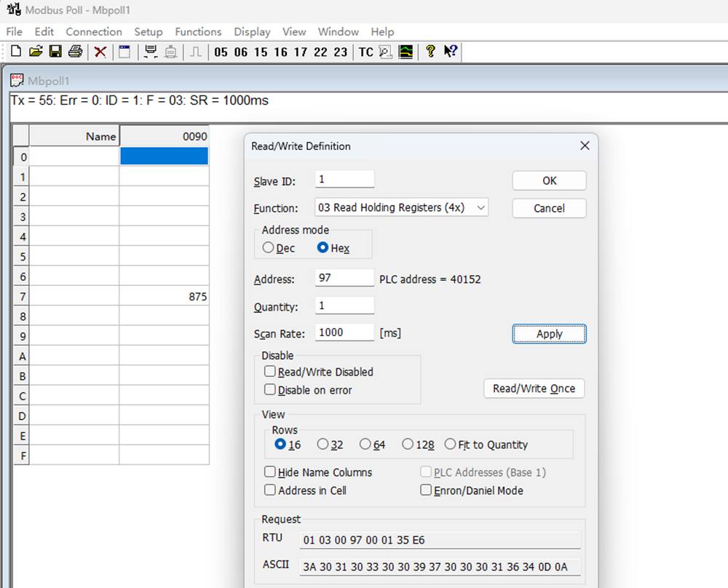This screenshot has height=588, width=728.
Task: Select 128 rows option
Action: (407, 444)
